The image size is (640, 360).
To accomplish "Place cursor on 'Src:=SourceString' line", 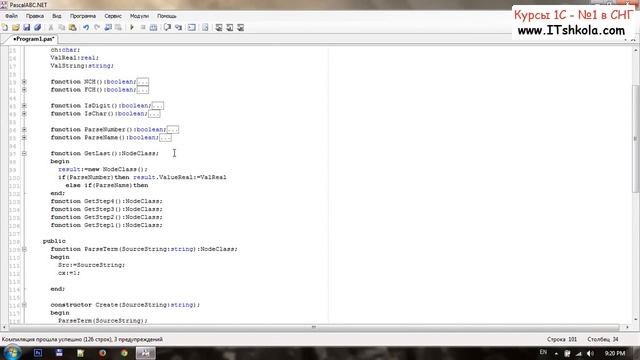I will tap(91, 265).
